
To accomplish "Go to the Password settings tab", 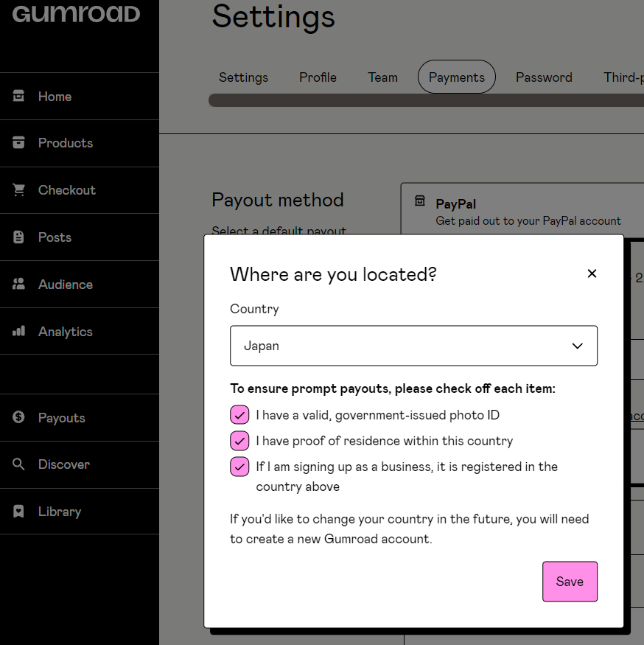I will point(544,77).
